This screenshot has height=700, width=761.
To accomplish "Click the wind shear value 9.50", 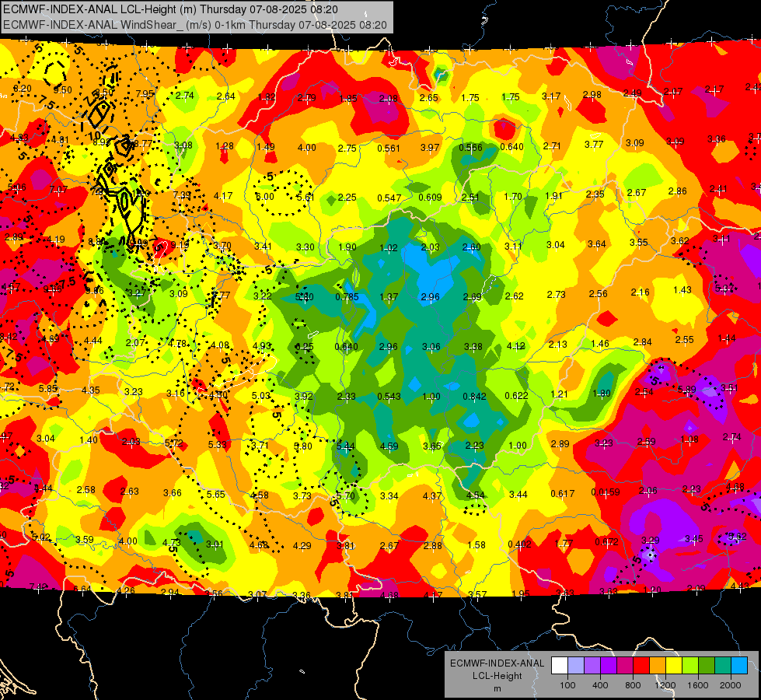I will click(x=63, y=90).
